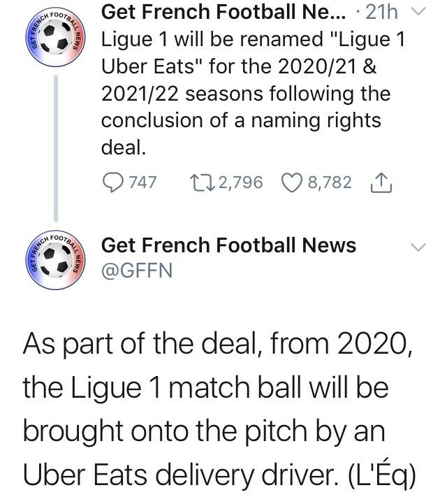
Task: Like the Ligue 1 renaming tweet
Action: (x=292, y=182)
